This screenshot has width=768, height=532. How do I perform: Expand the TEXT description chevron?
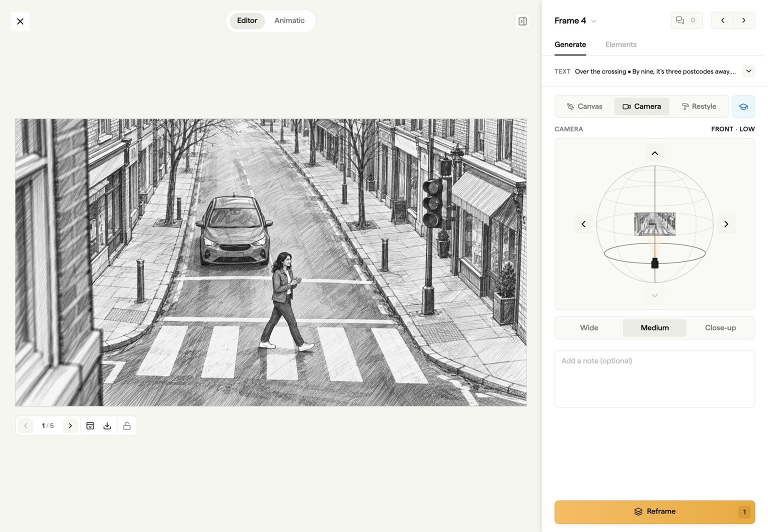coord(748,71)
